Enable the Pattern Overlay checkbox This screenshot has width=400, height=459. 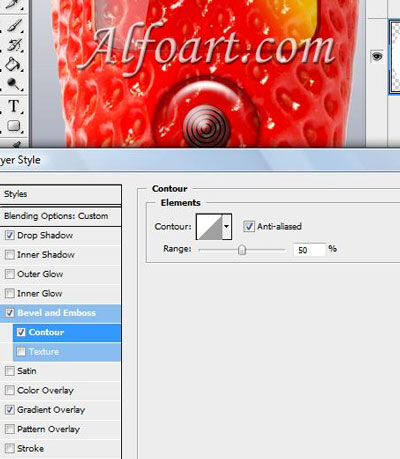pos(10,429)
